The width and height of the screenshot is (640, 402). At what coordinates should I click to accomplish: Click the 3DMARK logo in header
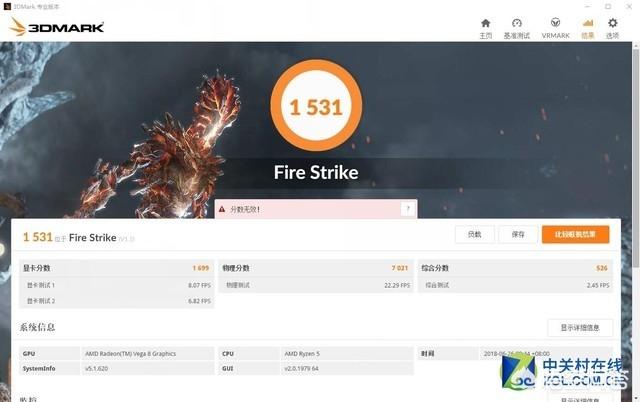pos(57,27)
